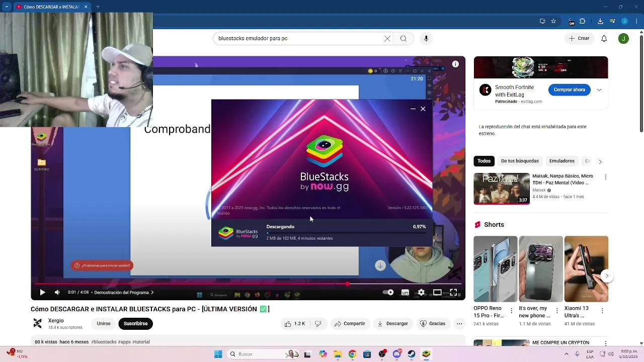Open options for Xiaomi 13 Ultra short
The height and width of the screenshot is (362, 644).
tap(602, 311)
